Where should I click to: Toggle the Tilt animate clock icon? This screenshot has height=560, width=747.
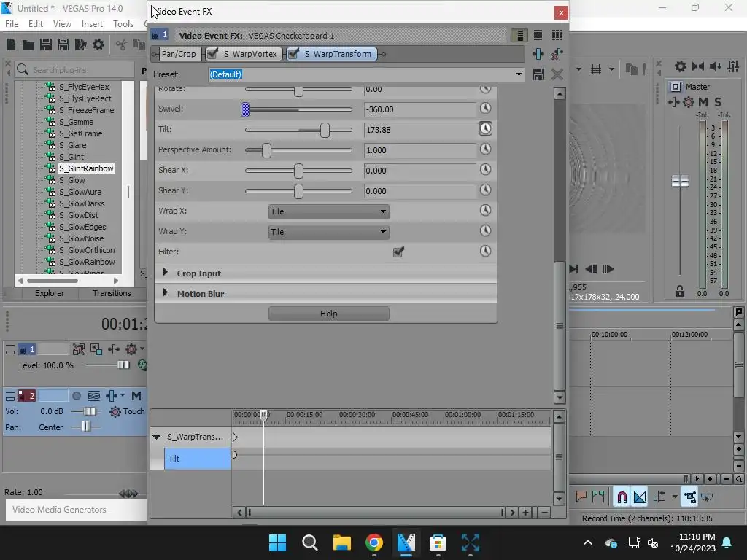coord(485,128)
